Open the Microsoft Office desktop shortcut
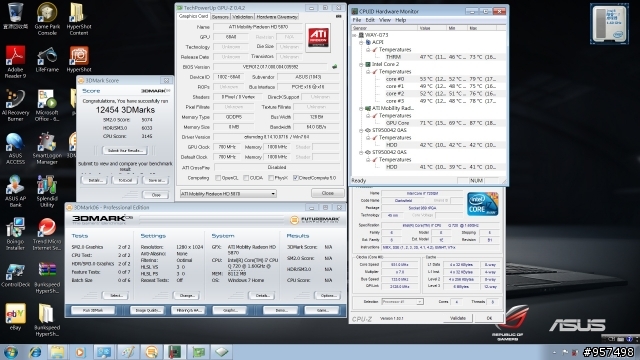 tap(47, 105)
